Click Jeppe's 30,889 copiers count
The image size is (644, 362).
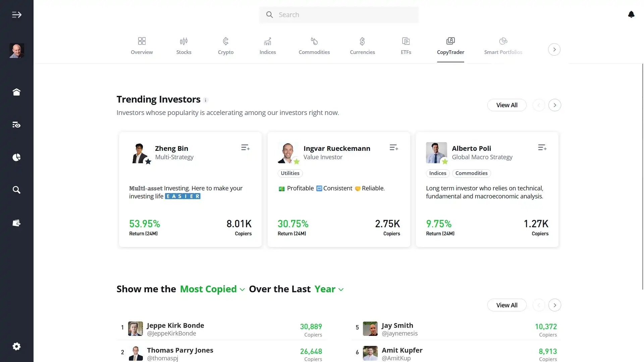(311, 326)
